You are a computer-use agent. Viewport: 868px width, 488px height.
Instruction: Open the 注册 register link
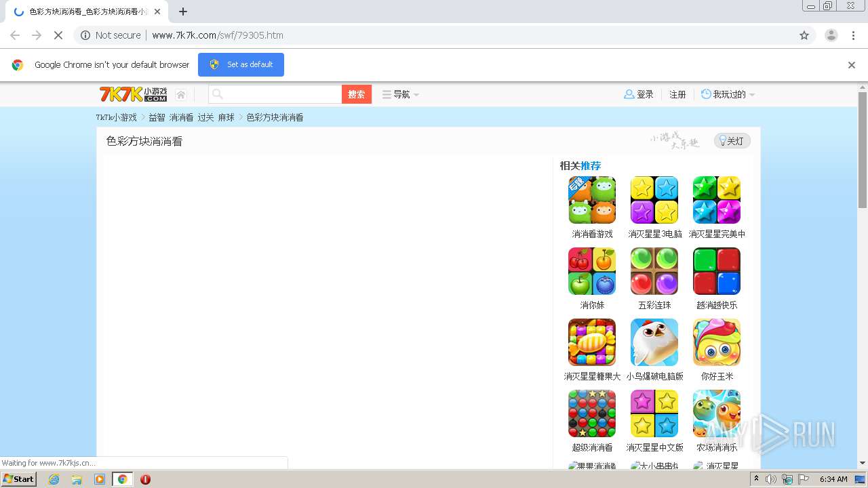677,94
